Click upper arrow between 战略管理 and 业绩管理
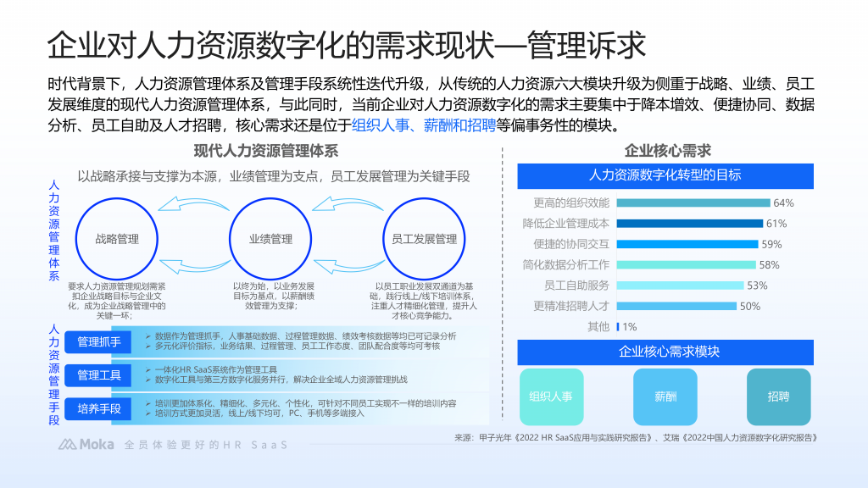Image resolution: width=868 pixels, height=488 pixels. (x=195, y=205)
